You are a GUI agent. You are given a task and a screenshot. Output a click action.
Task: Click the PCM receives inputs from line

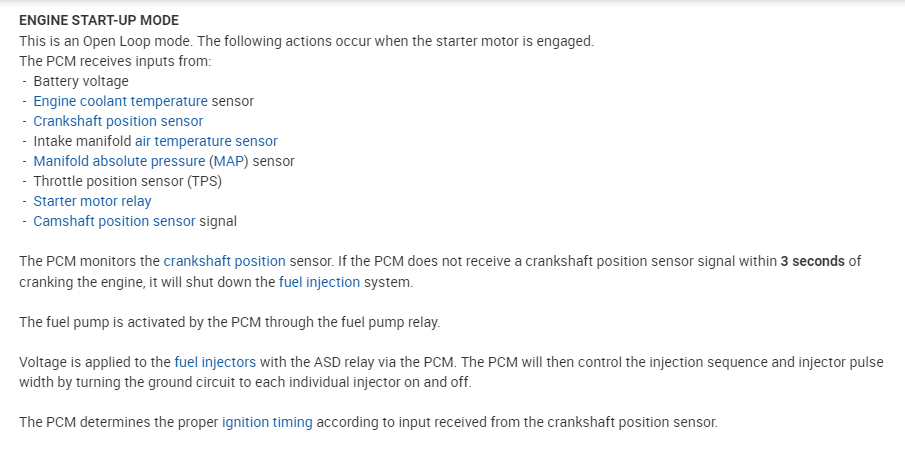[x=115, y=61]
